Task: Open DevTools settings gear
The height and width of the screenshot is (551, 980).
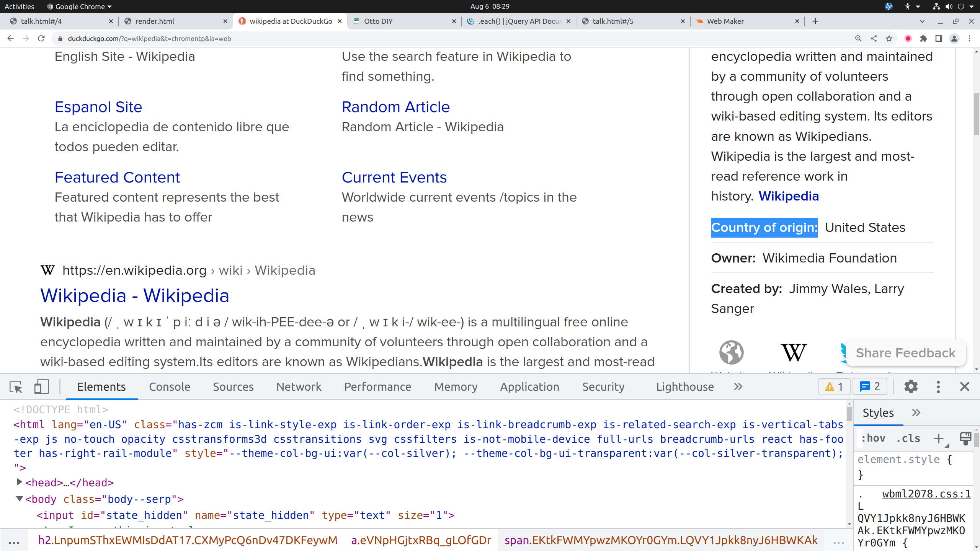Action: 911,387
